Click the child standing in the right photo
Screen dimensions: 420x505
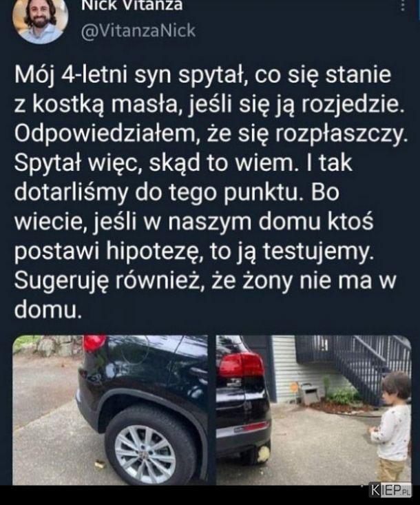click(392, 426)
